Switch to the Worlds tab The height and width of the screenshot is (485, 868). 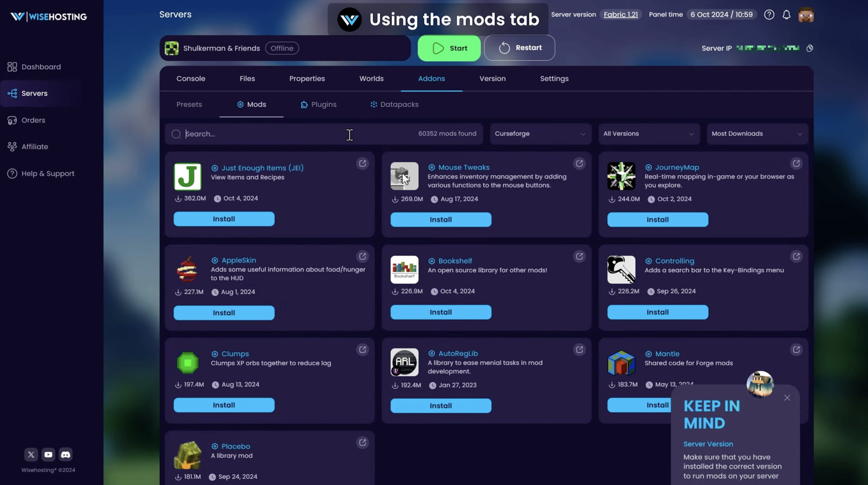(x=371, y=79)
